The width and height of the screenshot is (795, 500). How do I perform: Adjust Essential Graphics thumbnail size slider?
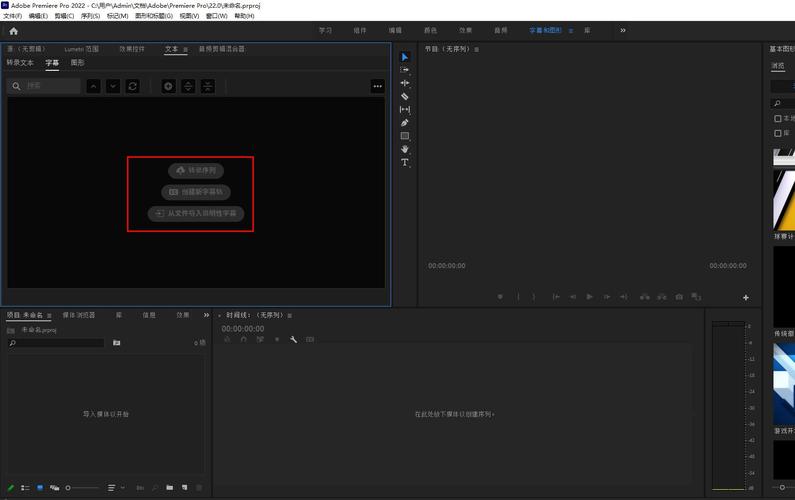(782, 487)
